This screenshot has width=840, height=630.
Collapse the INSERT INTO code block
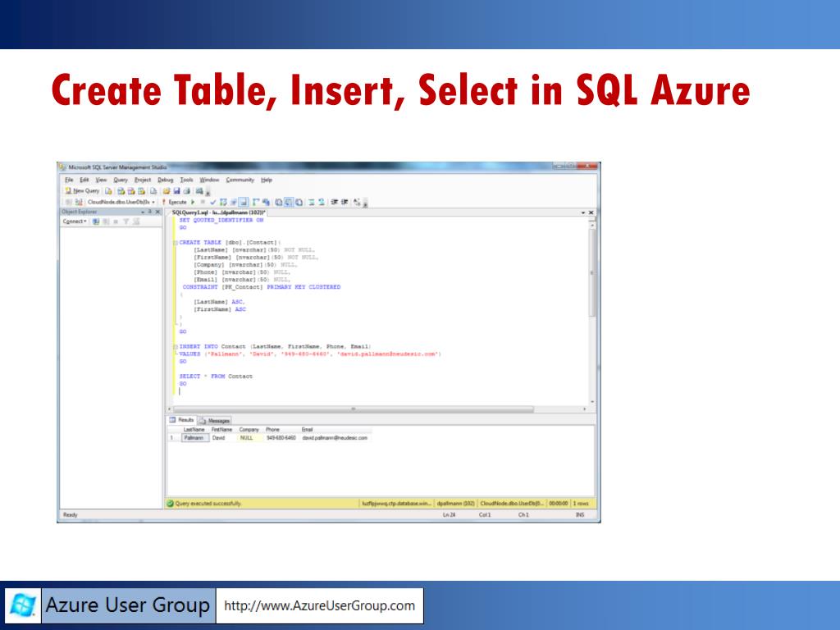click(176, 347)
